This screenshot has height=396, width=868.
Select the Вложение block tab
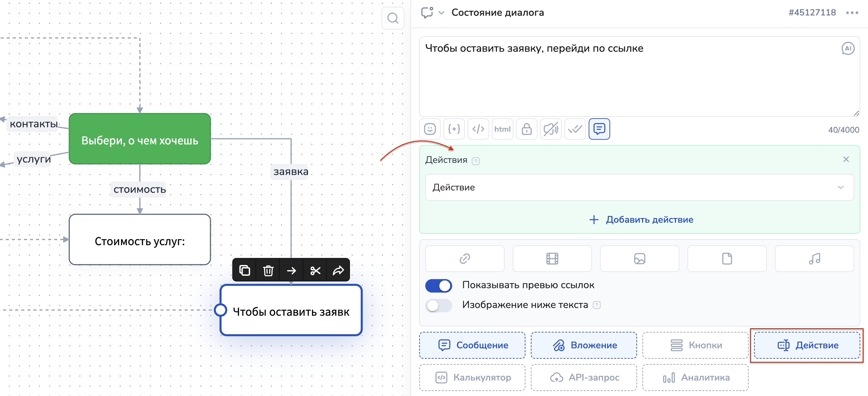click(x=584, y=345)
